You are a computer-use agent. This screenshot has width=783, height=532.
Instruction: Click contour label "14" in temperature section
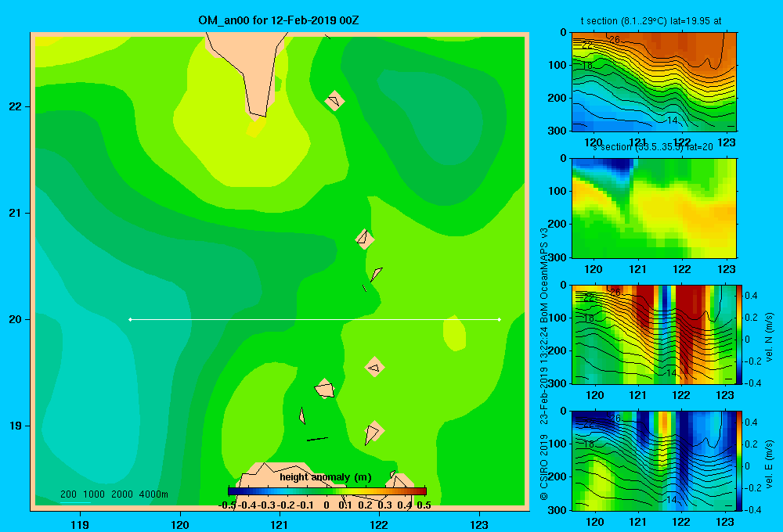[x=673, y=120]
